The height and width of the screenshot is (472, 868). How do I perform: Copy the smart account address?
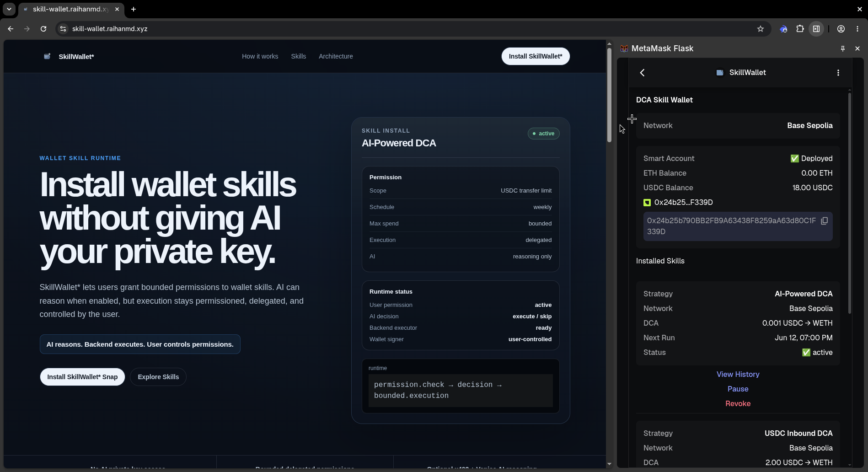(x=824, y=221)
